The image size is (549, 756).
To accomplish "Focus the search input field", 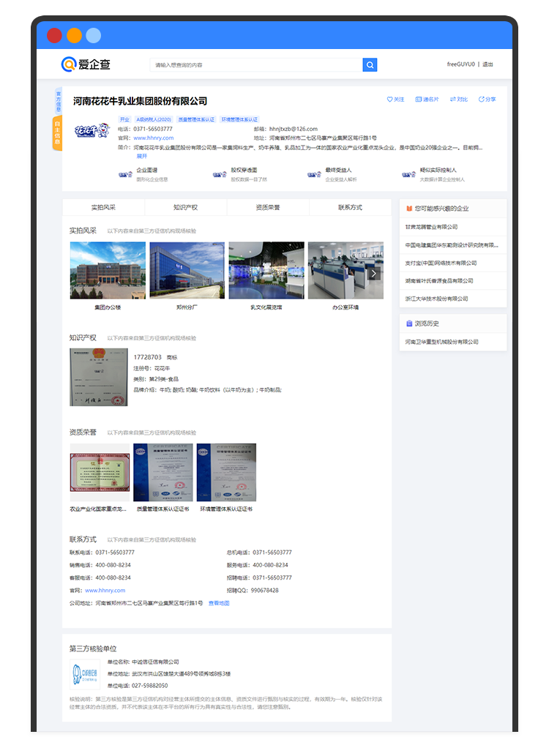I will click(256, 64).
